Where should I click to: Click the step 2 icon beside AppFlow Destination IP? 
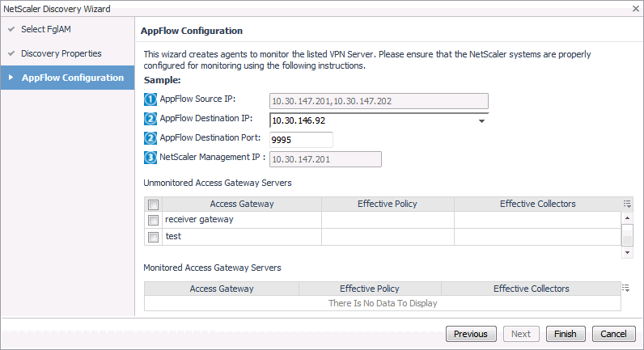click(x=150, y=119)
